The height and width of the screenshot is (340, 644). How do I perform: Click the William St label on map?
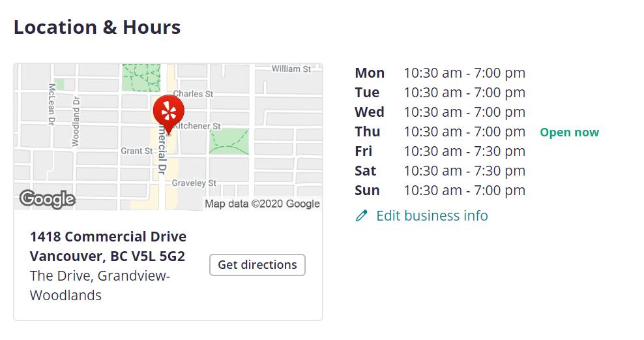[x=291, y=69]
